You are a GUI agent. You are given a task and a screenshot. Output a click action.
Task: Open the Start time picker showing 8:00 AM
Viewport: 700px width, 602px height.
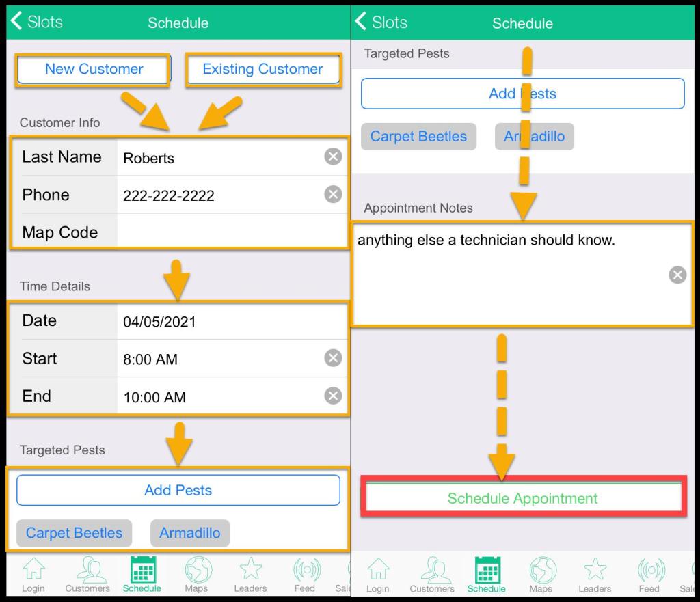click(212, 359)
